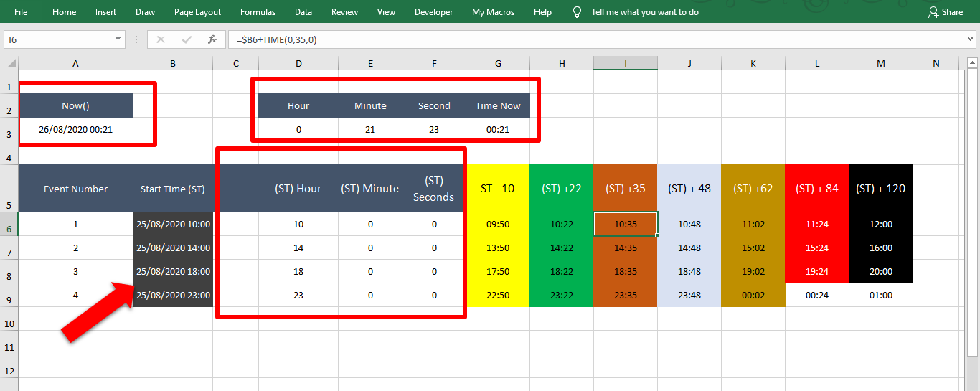Select the gold cell 00:02
980x391 pixels.
point(753,295)
